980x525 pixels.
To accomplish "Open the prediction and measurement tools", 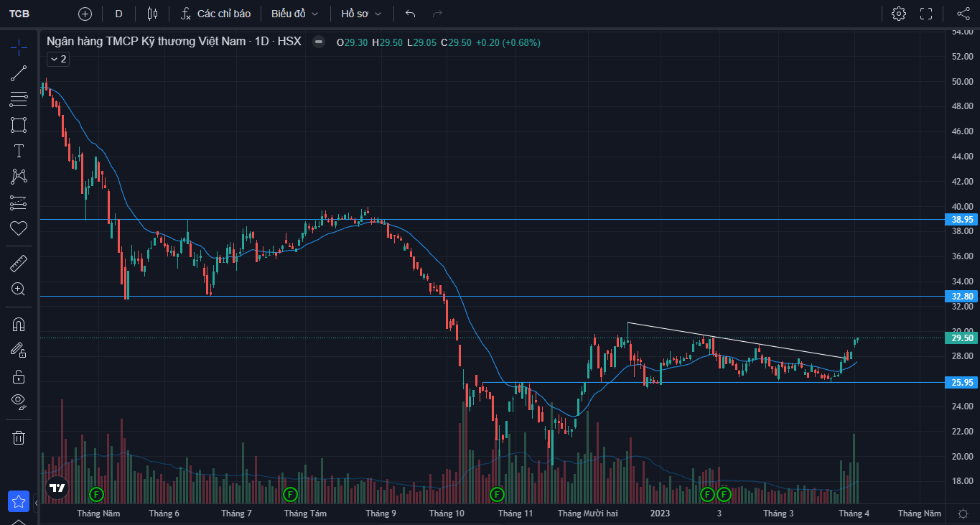I will coord(19,203).
